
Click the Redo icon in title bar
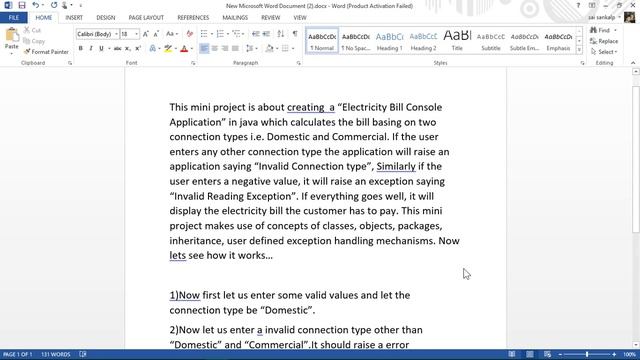tap(54, 5)
